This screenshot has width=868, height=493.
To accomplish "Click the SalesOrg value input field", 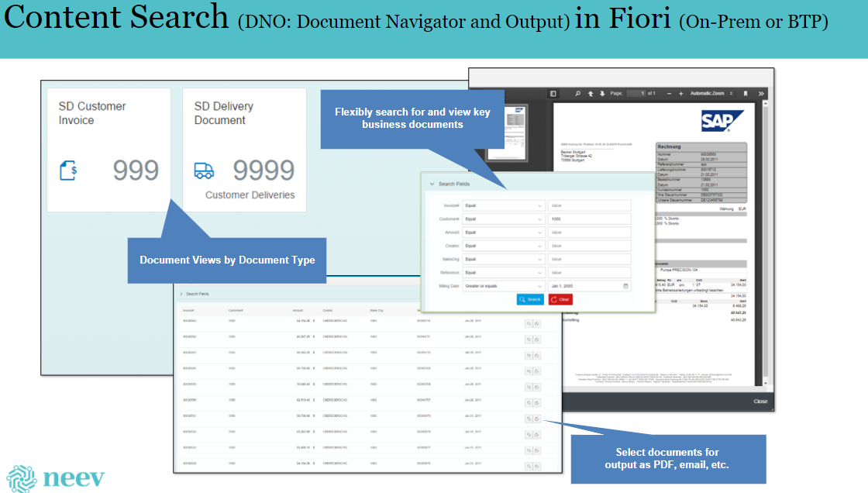I will [x=590, y=259].
